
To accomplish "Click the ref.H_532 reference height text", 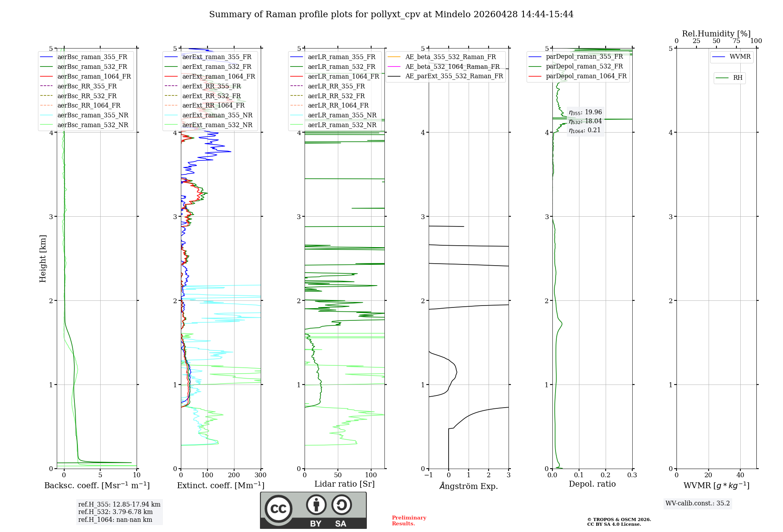I will pyautogui.click(x=115, y=512).
